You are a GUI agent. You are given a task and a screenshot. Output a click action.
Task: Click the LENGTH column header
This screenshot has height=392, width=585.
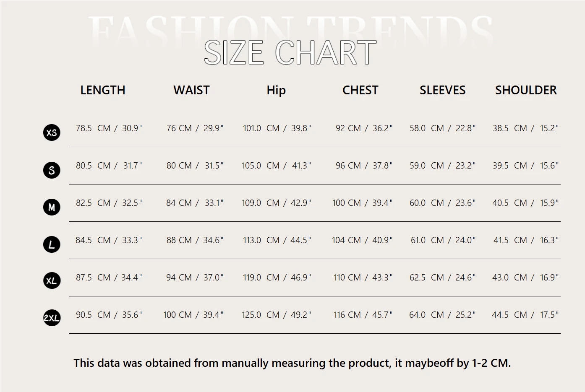coord(103,90)
